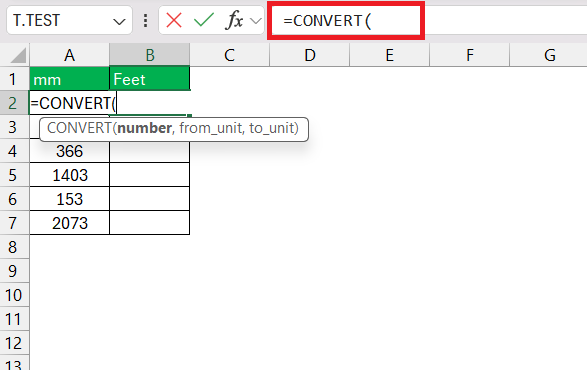Click the 'mm' header cell
The image size is (587, 370).
click(69, 79)
